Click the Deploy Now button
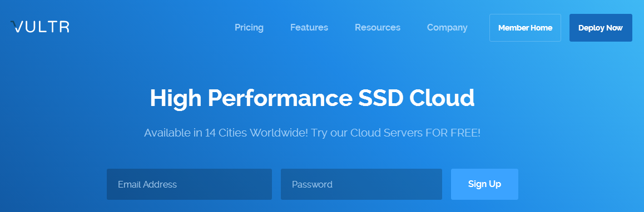644x212 pixels. (x=601, y=28)
